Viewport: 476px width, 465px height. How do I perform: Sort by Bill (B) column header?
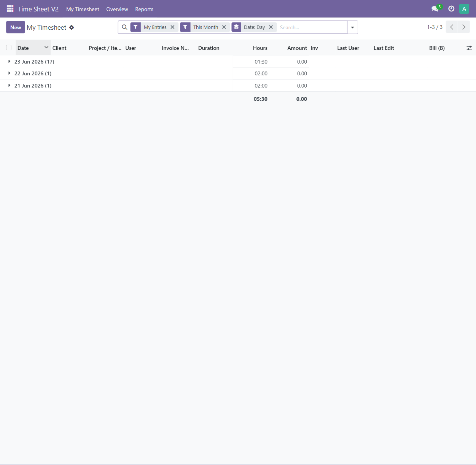click(437, 48)
